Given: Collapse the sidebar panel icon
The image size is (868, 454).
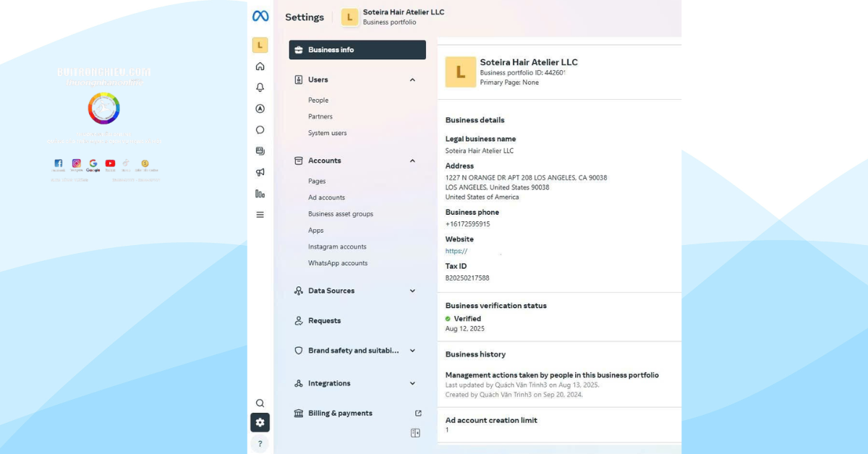Looking at the screenshot, I should pyautogui.click(x=415, y=433).
